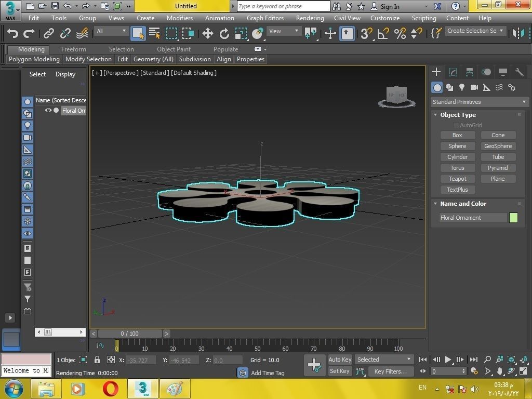
Task: Select the Cameras category icon
Action: click(x=474, y=87)
